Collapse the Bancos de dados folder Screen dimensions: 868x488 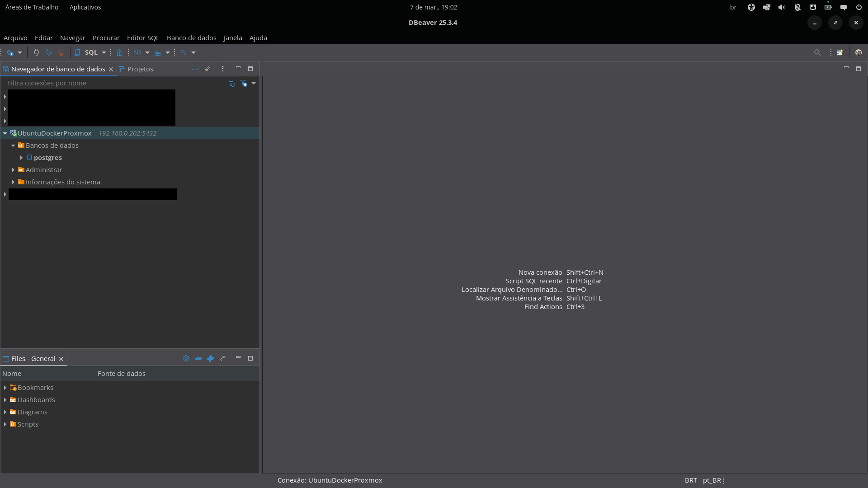[x=13, y=145]
